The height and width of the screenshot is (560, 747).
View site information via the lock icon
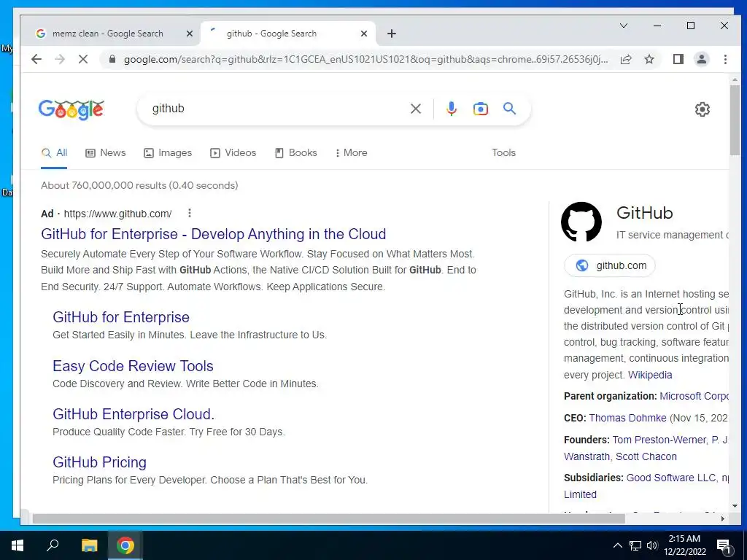(112, 59)
